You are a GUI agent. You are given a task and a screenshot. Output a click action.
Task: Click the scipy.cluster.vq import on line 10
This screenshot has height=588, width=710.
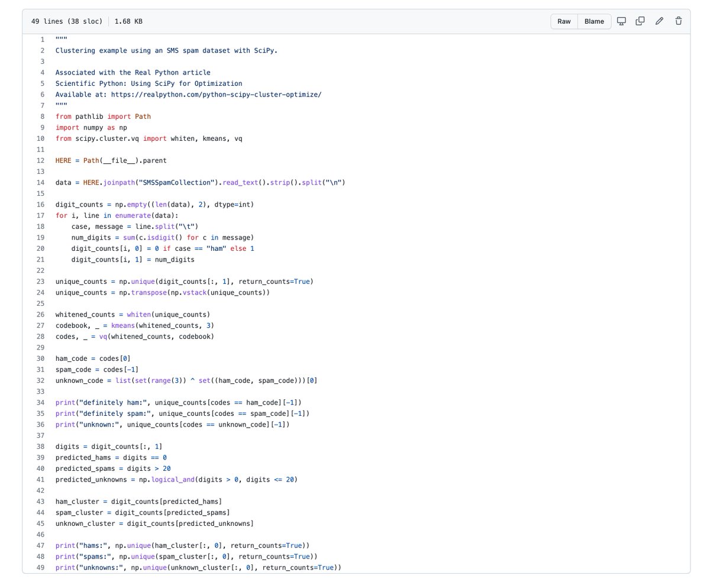point(149,138)
